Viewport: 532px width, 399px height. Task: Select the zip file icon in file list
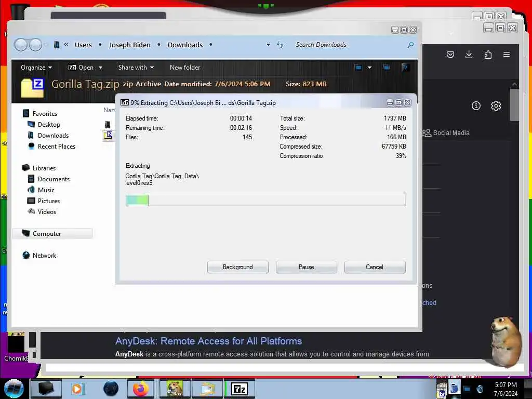click(108, 136)
